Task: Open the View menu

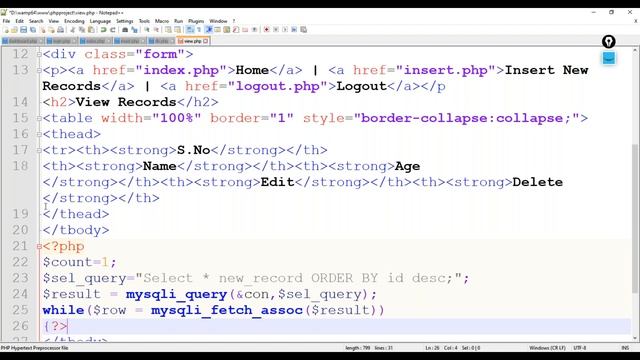Action: 53,21
